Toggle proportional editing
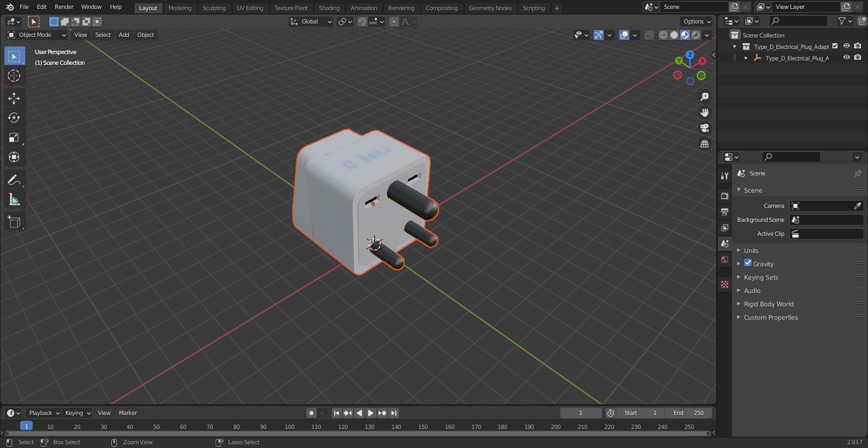Image resolution: width=868 pixels, height=448 pixels. click(394, 22)
